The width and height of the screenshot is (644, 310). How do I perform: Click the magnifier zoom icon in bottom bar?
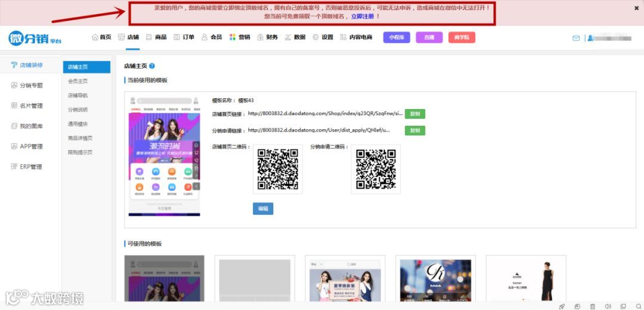pos(637,306)
